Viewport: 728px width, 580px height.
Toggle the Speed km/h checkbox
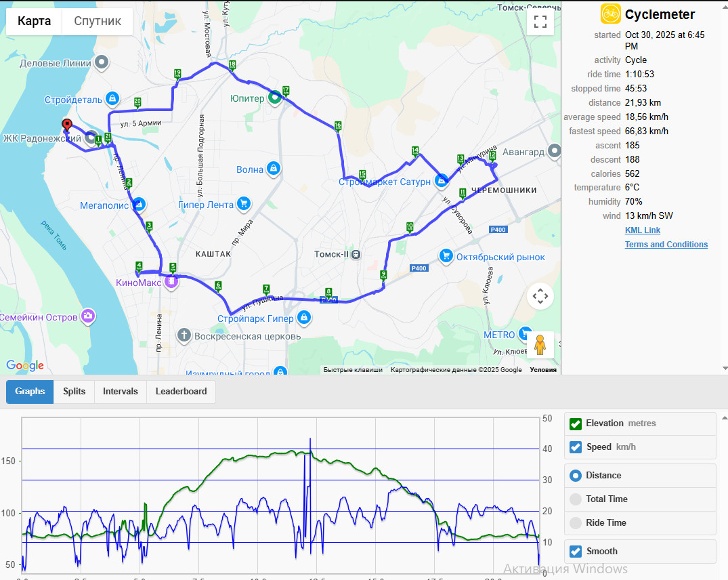pyautogui.click(x=575, y=447)
